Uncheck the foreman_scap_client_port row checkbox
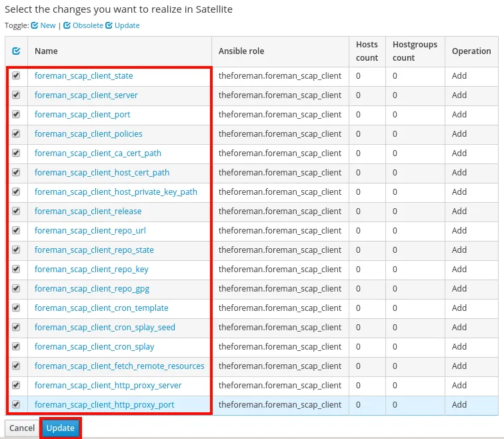This screenshot has height=439, width=504. (x=16, y=115)
